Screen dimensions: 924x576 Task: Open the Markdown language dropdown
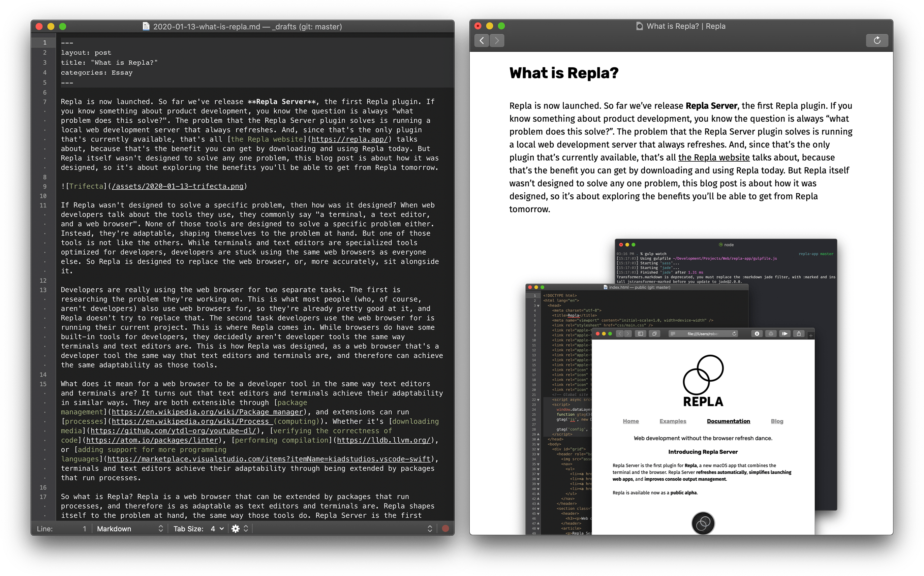tap(130, 529)
